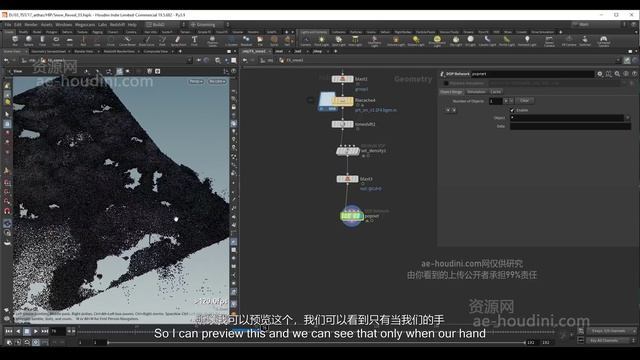Open help icon in parameter pane header
Screen dimensions: 640x360
(x=635, y=74)
